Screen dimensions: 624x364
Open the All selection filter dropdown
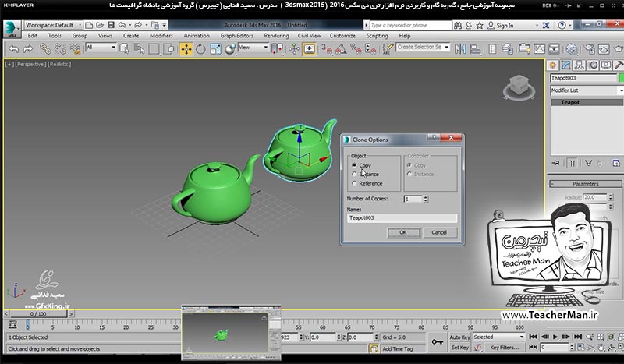(x=101, y=48)
